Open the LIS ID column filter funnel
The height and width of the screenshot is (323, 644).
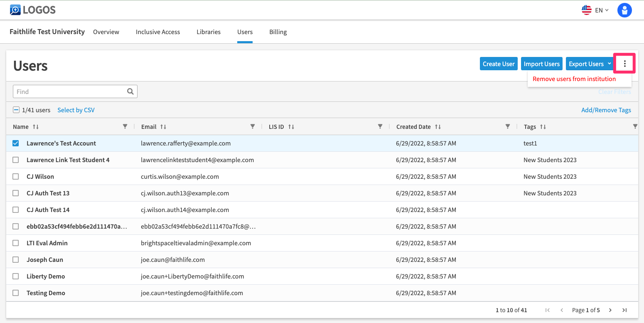(x=380, y=126)
